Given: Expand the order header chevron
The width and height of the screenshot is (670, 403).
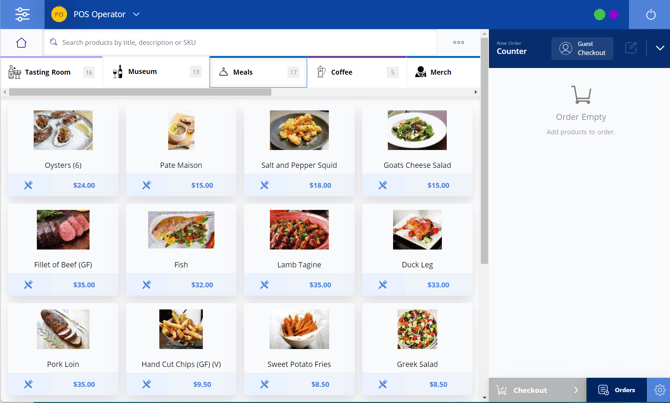Looking at the screenshot, I should (659, 48).
